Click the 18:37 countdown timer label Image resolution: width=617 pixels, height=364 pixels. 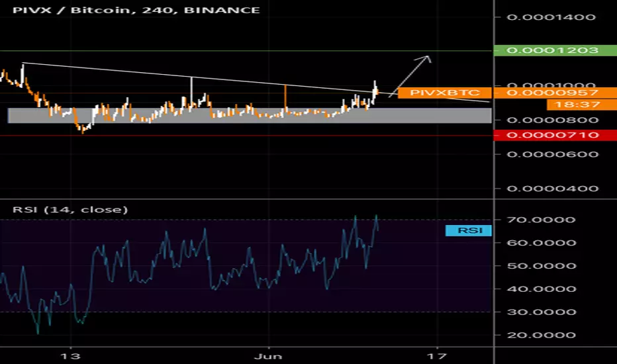coord(582,105)
